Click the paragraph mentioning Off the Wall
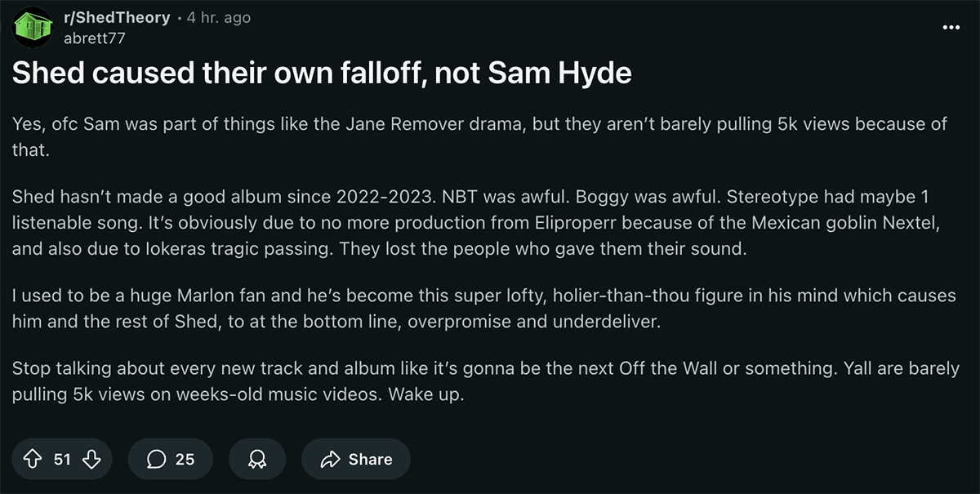 click(486, 381)
